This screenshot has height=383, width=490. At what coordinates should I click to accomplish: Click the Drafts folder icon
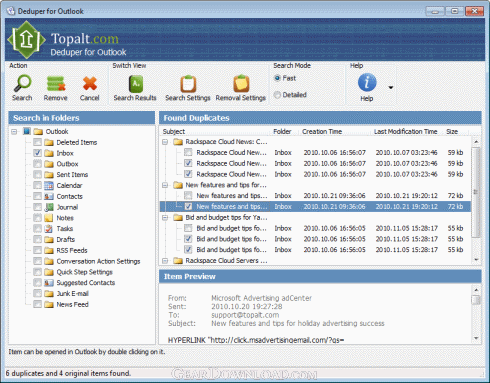(49, 240)
